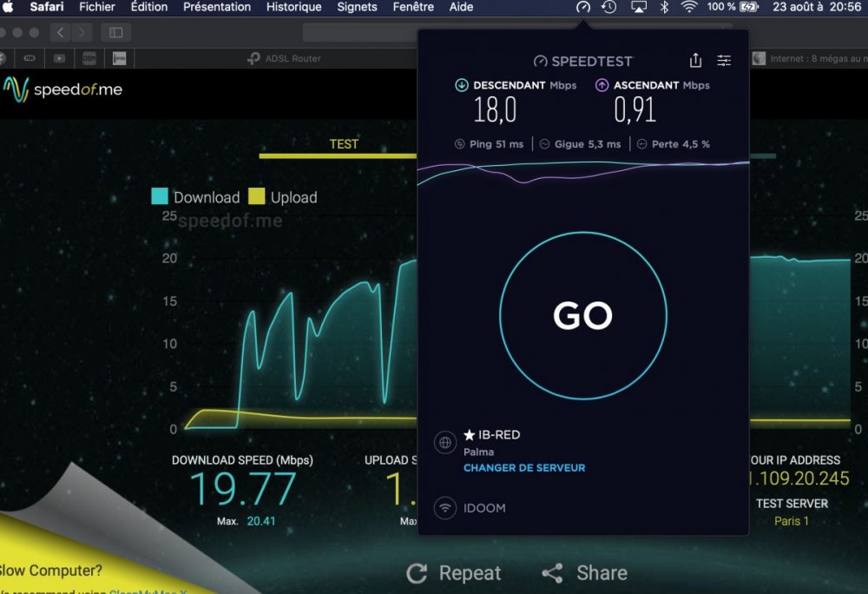Select the ADSL Router tab
Viewport: 868px width, 594px height.
click(x=285, y=58)
